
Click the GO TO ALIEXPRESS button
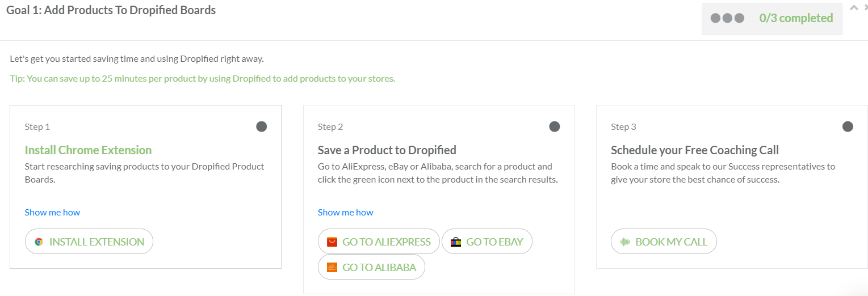379,242
